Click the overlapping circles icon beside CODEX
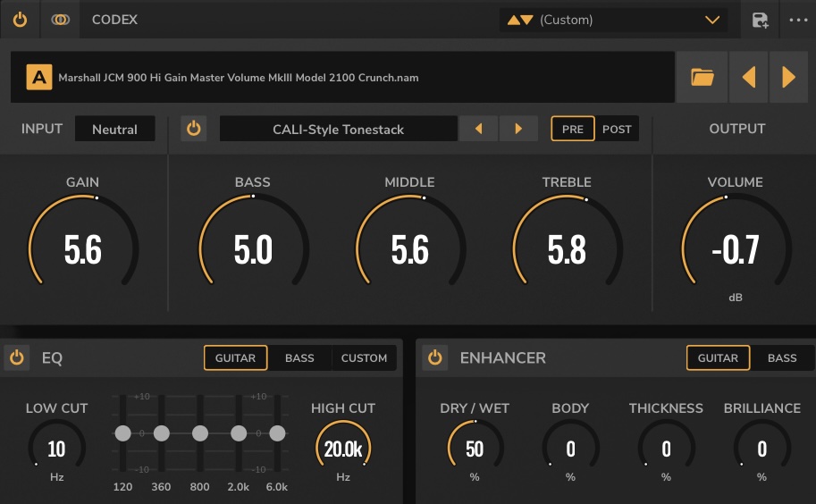 click(x=61, y=20)
